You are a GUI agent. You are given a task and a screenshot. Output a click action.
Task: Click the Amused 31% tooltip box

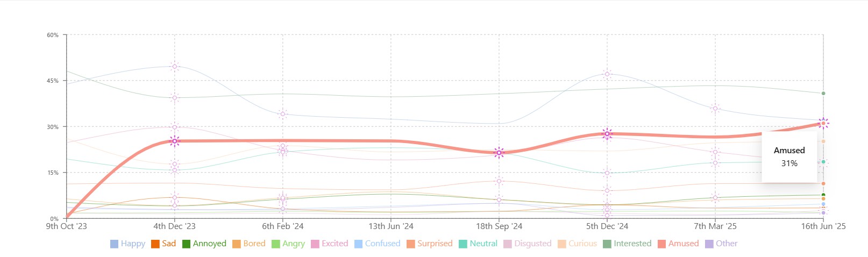pos(789,157)
